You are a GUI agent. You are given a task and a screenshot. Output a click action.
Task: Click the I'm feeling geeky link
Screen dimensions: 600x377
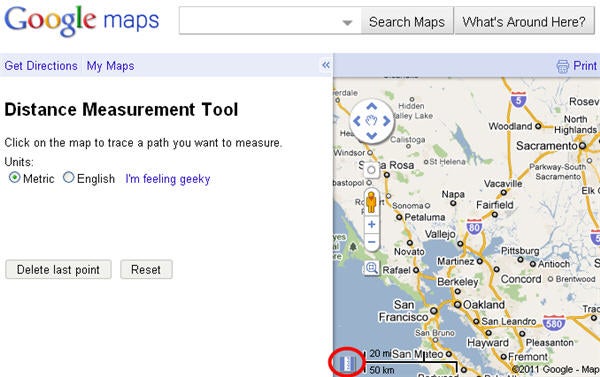(168, 179)
